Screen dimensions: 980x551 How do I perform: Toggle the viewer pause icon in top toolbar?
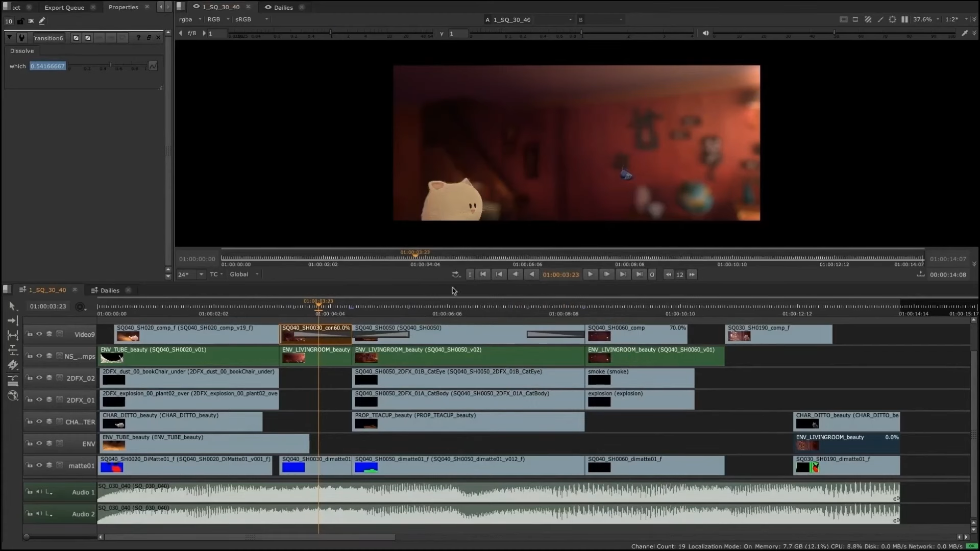[904, 19]
